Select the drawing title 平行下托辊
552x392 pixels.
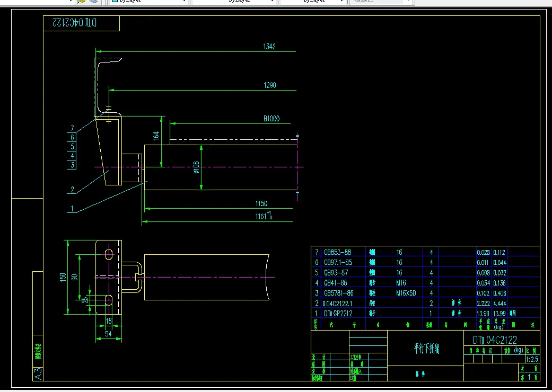426,349
